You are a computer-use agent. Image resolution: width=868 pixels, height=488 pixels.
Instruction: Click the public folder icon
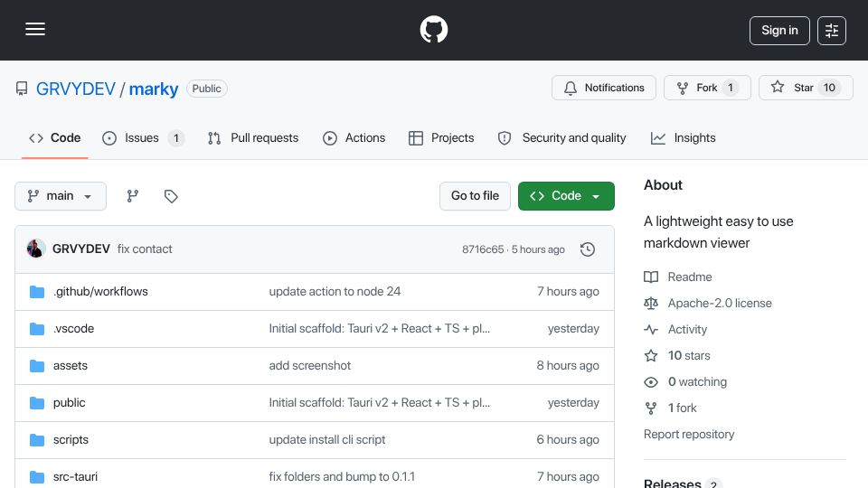point(37,403)
